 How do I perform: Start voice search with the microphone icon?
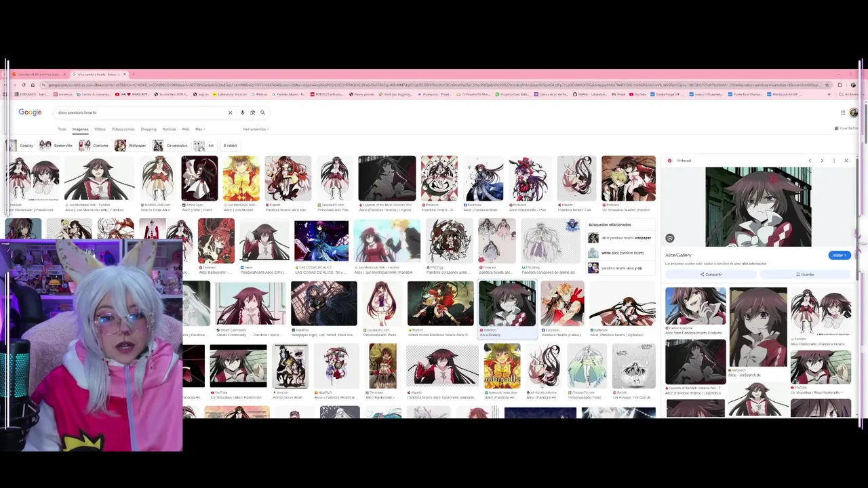click(x=243, y=113)
